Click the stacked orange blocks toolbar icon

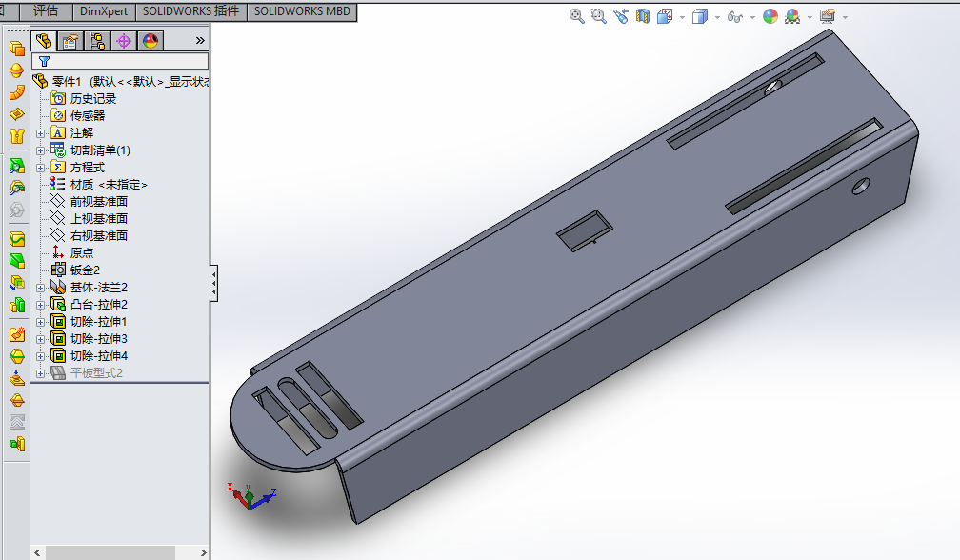(16, 49)
